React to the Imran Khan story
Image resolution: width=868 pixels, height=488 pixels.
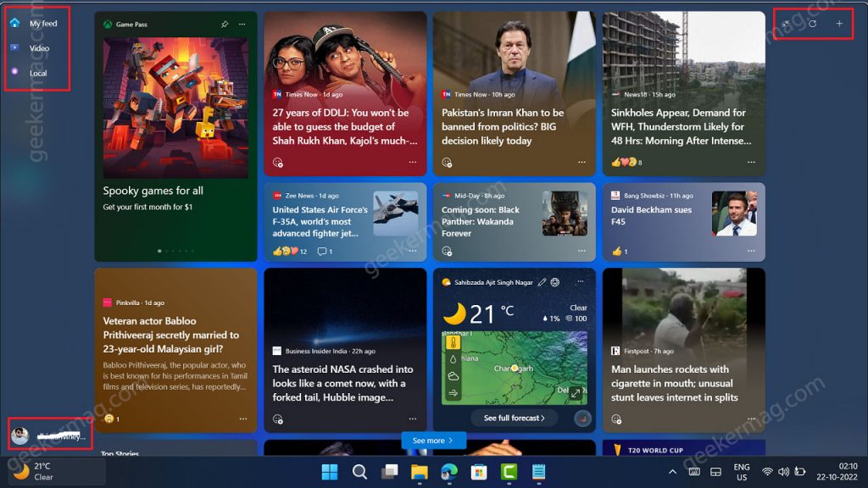click(447, 163)
